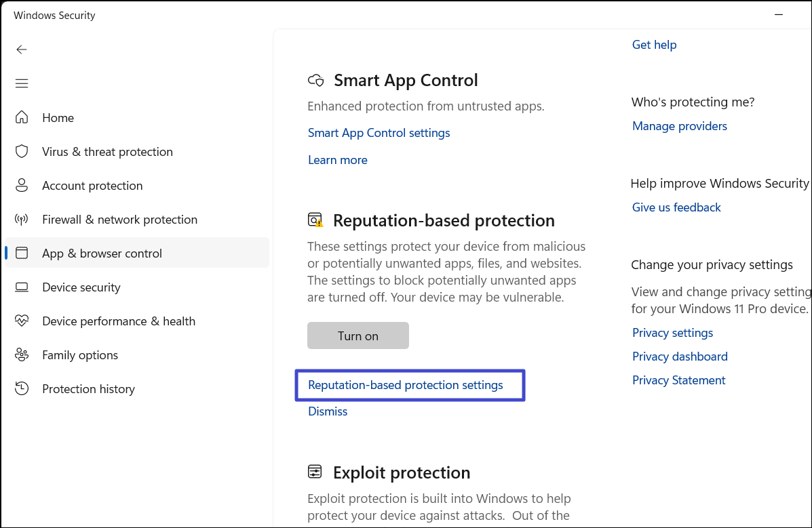
Task: Click Manage providers link
Action: tap(679, 126)
